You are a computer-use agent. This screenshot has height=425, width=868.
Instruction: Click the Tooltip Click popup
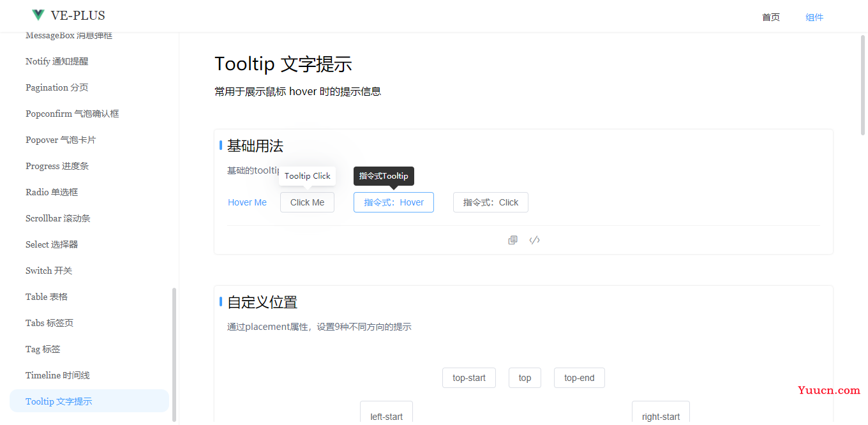308,176
